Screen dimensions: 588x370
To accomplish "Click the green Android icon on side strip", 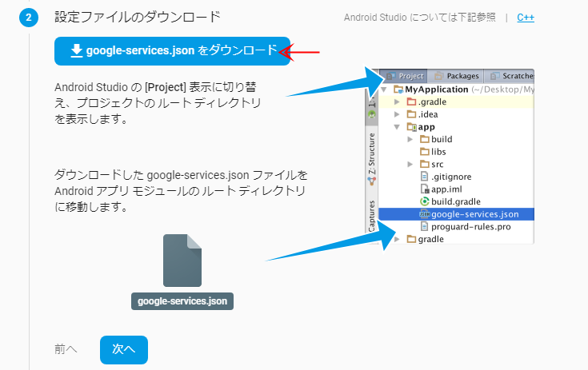I will [x=372, y=114].
